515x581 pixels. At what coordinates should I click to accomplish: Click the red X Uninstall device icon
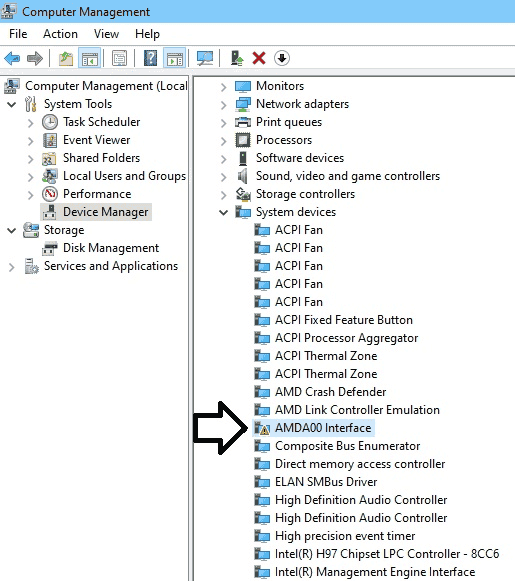click(x=259, y=58)
